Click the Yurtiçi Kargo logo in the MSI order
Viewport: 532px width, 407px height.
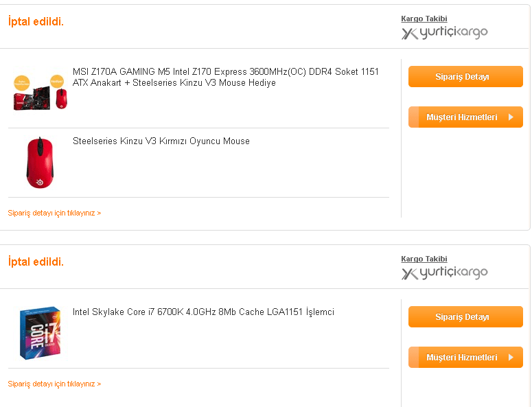pyautogui.click(x=444, y=33)
